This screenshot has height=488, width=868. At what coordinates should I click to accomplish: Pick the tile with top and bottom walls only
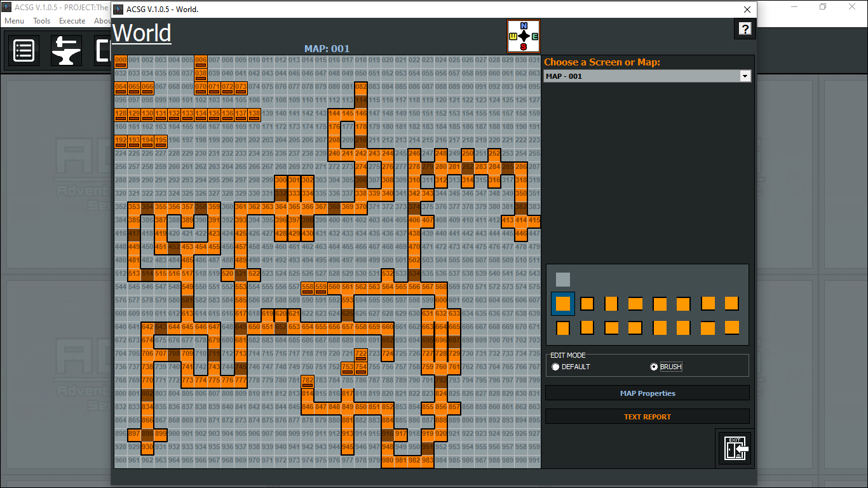pyautogui.click(x=635, y=304)
